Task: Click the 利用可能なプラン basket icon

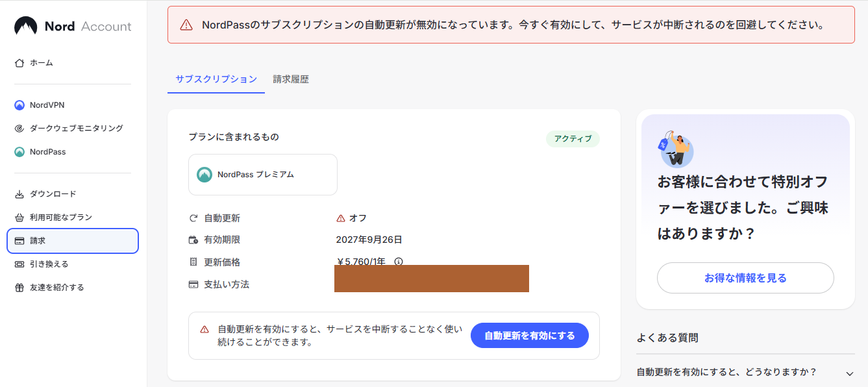Action: tap(19, 218)
